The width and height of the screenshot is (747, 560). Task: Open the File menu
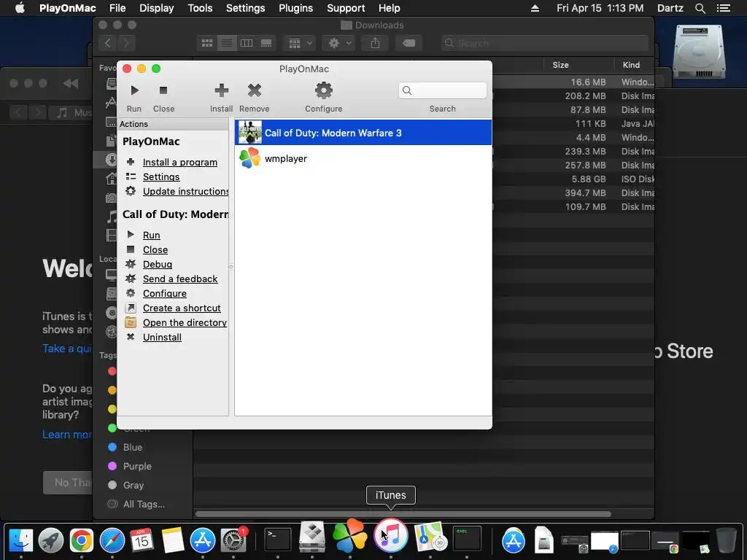[117, 8]
